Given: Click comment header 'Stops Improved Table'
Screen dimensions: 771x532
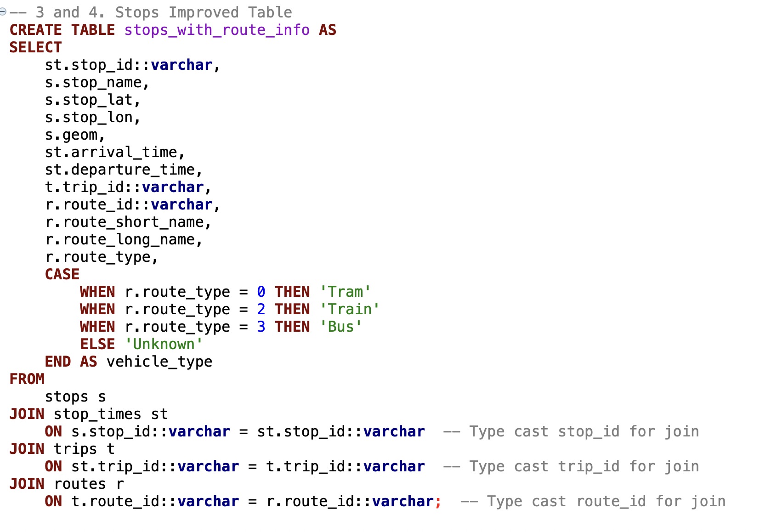Looking at the screenshot, I should [204, 12].
